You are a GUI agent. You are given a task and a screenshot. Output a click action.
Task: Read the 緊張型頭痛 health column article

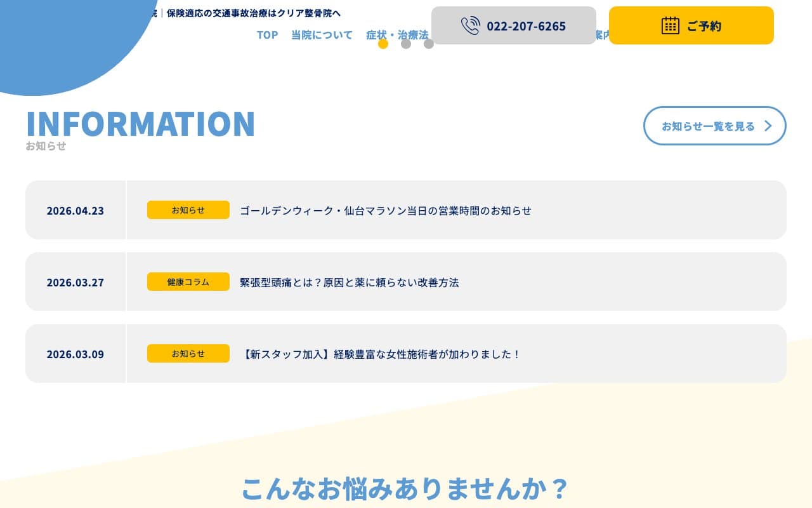point(349,282)
